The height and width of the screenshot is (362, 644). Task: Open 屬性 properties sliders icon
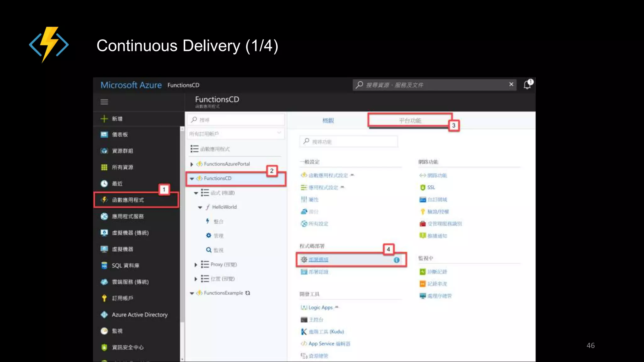pos(304,200)
